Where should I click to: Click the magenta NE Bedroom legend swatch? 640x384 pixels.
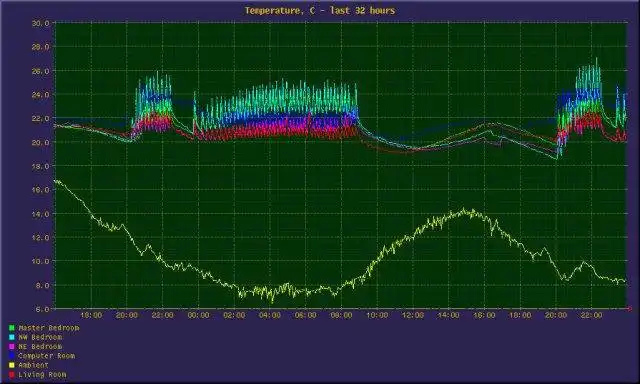[x=11, y=346]
